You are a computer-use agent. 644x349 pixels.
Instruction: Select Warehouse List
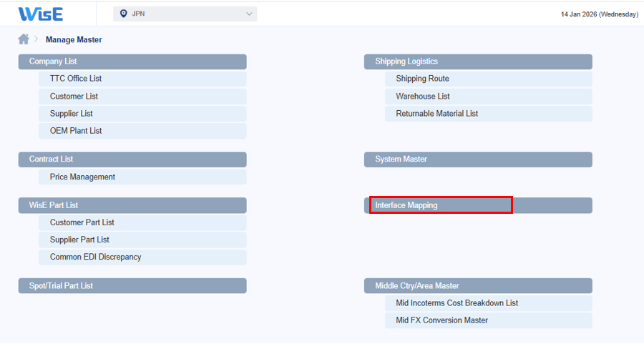488,97
